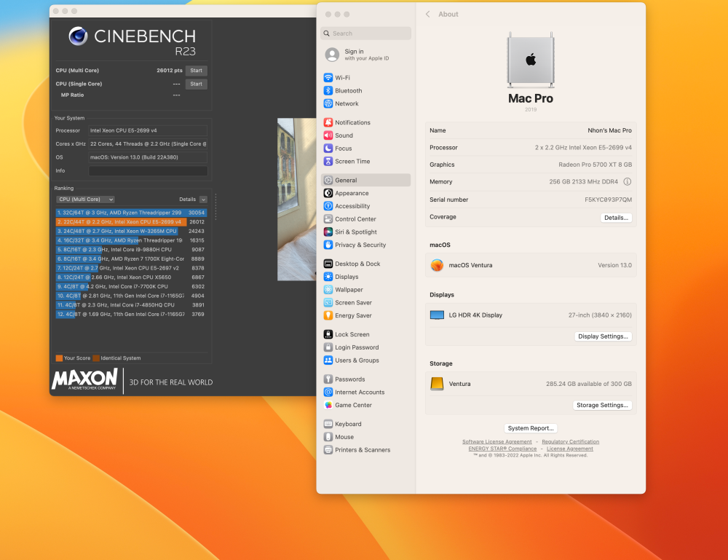Image resolution: width=728 pixels, height=560 pixels.
Task: Click the Sign in with Apple ID label
Action: (x=367, y=55)
